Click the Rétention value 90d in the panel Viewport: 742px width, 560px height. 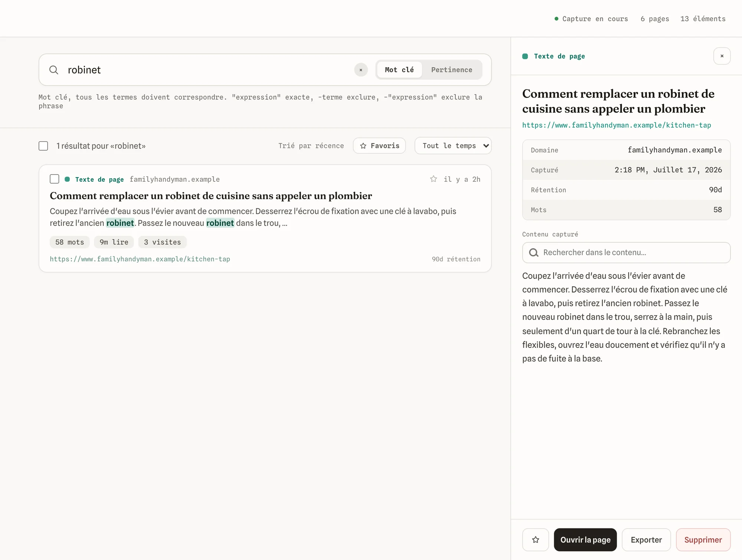pos(715,190)
